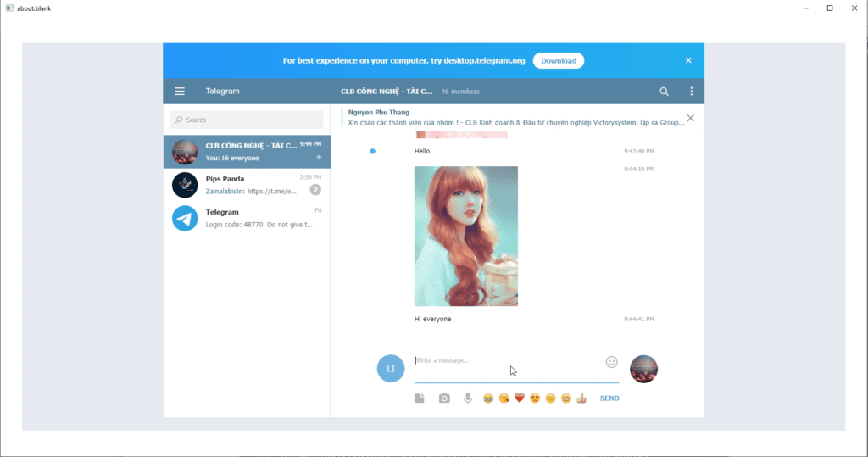Screen dimensions: 868x457
Task: Click the Telegram title in the header
Action: click(223, 92)
